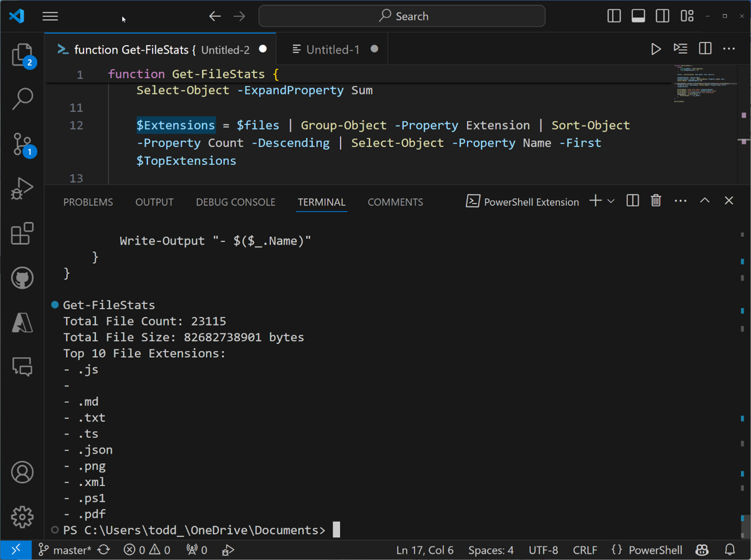The image size is (751, 560).
Task: Open the Azure view icon
Action: [22, 323]
